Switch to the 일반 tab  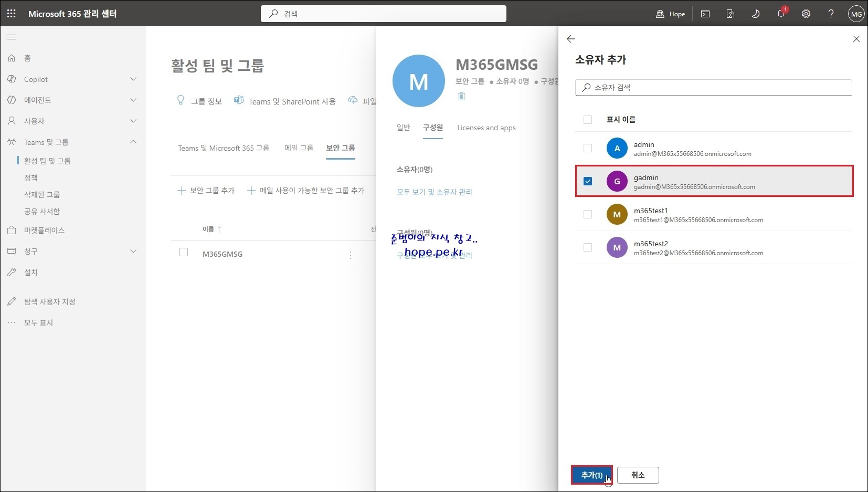[x=404, y=128]
